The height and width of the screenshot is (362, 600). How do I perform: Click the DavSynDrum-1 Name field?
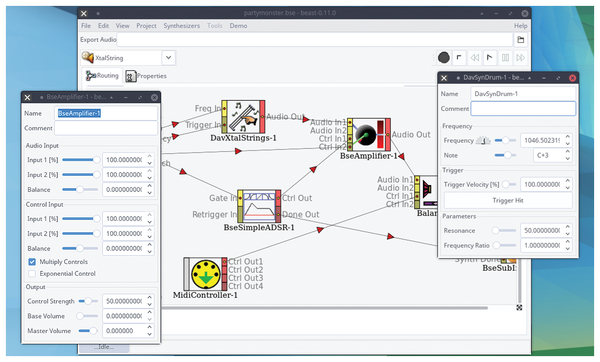pos(523,94)
